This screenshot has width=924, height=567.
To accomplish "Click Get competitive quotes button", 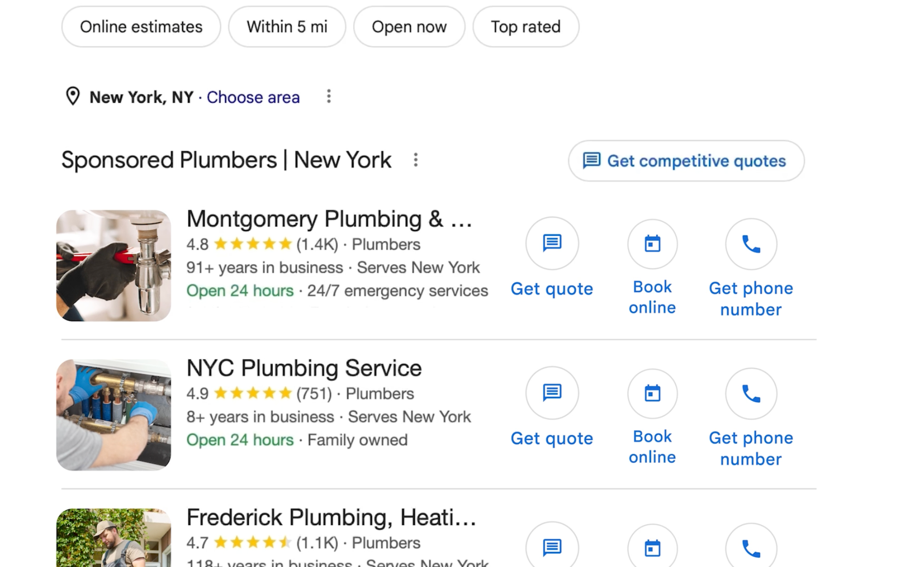I will click(686, 161).
